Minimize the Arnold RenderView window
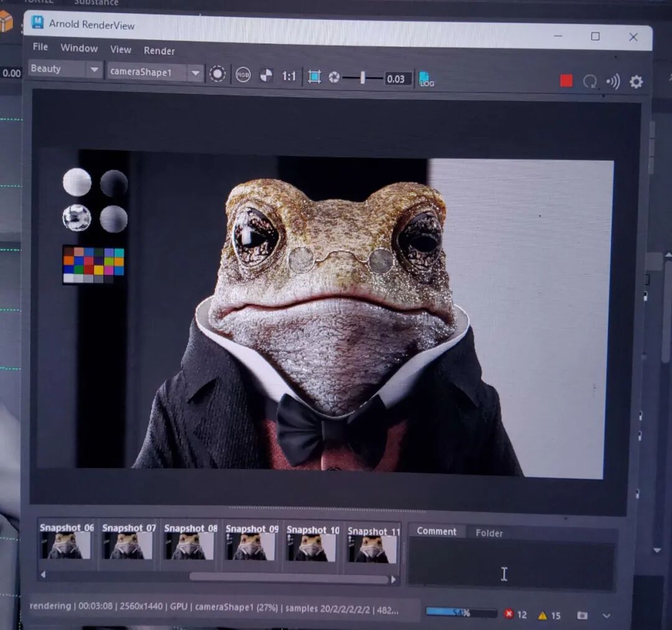 point(558,36)
